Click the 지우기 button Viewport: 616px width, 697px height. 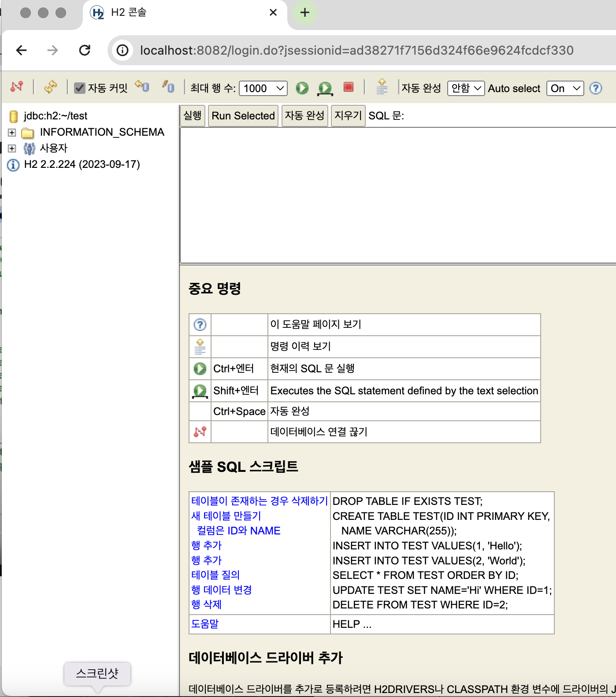tap(348, 116)
